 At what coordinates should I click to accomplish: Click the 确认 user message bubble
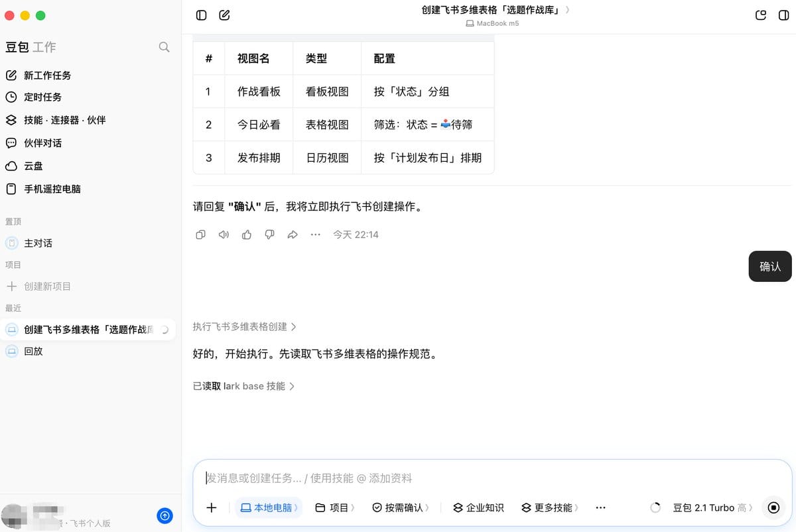click(x=770, y=267)
